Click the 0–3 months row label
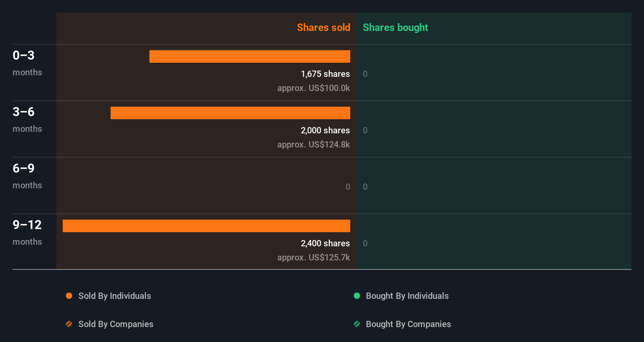 (27, 63)
